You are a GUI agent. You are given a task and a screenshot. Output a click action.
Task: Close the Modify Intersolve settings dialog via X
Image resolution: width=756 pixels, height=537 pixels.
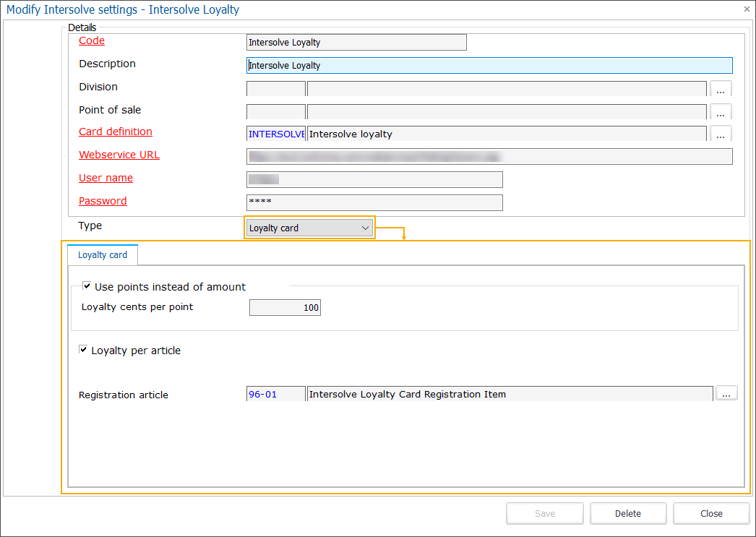[746, 9]
